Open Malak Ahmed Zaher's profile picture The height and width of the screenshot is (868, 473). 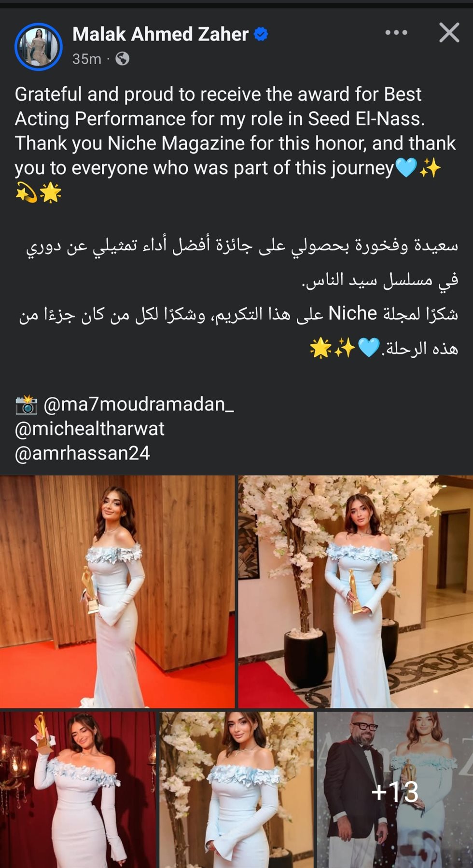39,46
